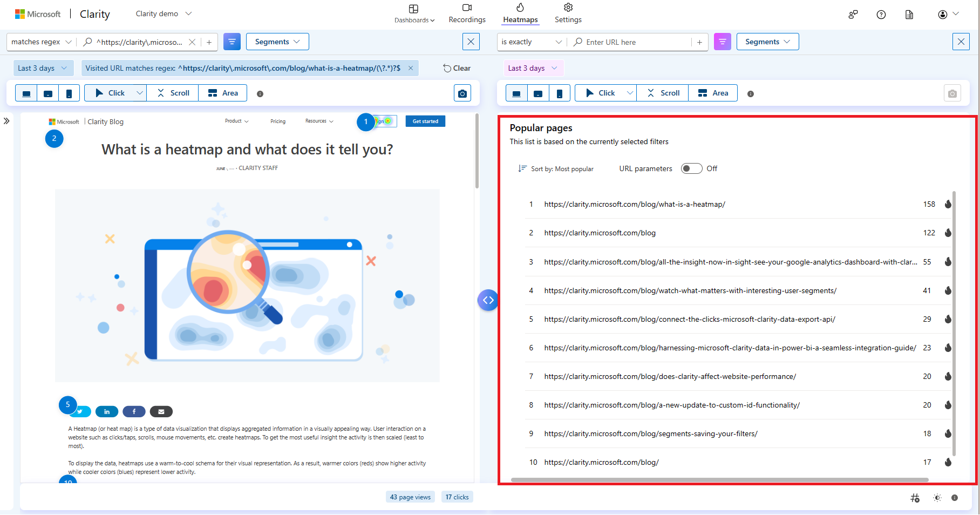Remove the Visited URL regex filter chip
This screenshot has width=980, height=515.
pyautogui.click(x=411, y=68)
